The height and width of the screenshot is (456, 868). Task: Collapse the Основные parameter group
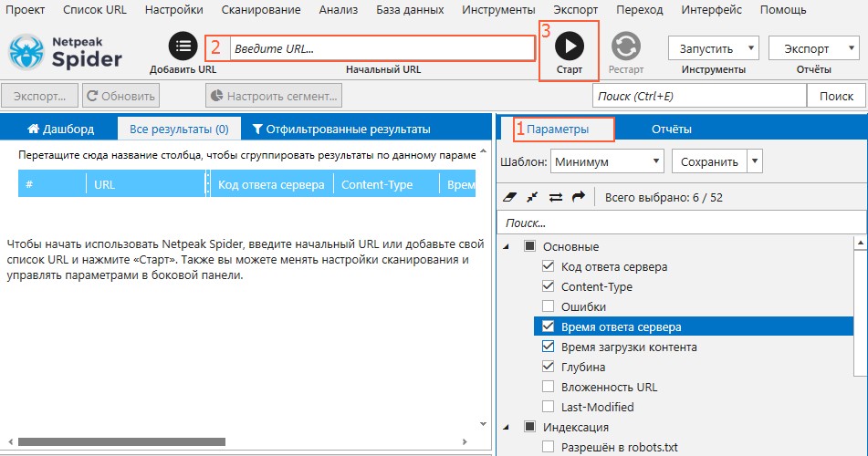(507, 247)
